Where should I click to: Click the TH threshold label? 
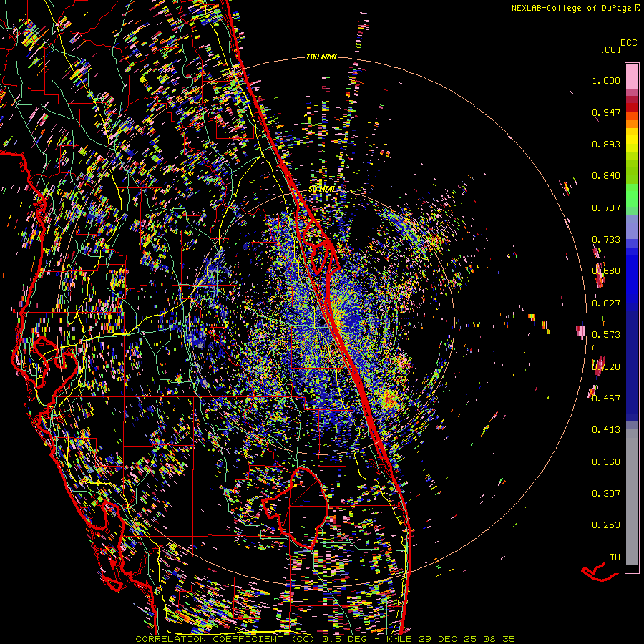tap(615, 557)
